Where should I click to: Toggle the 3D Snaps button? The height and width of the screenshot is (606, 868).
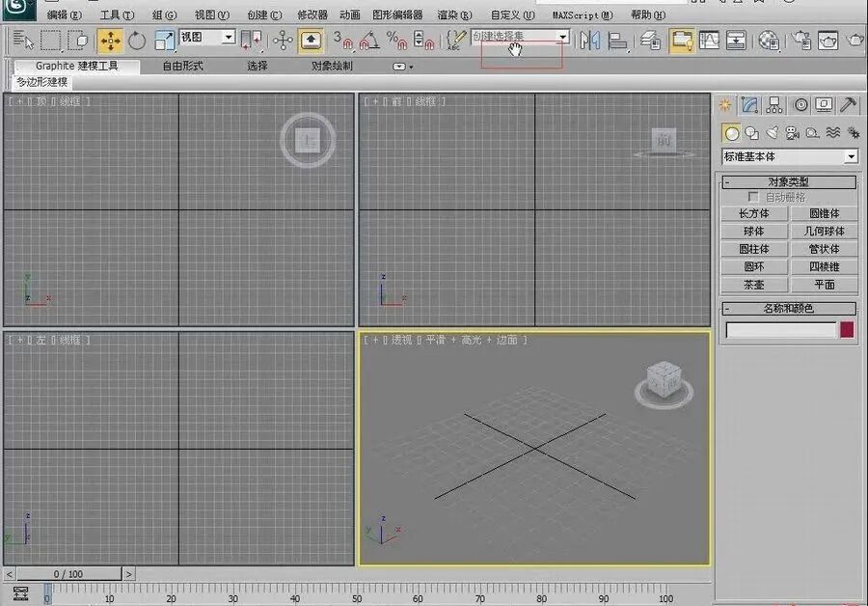pyautogui.click(x=342, y=41)
